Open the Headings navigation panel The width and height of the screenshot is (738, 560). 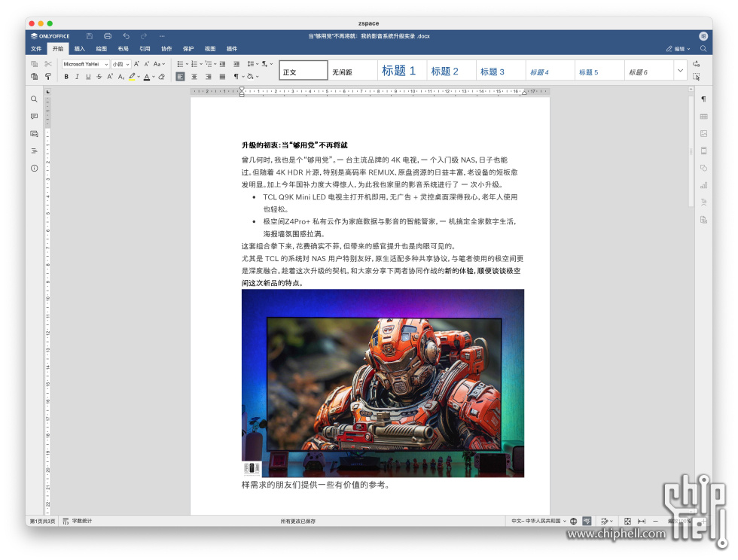[34, 151]
